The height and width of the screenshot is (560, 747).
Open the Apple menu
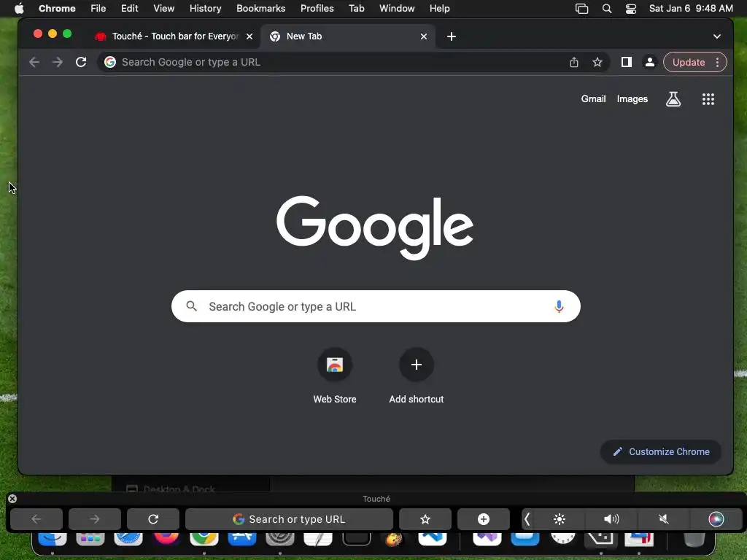pos(18,9)
